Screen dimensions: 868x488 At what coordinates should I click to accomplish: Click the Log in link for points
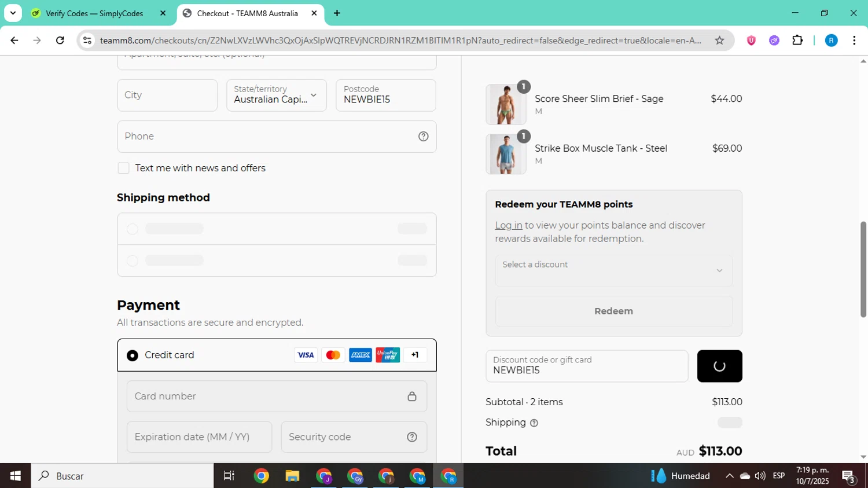(509, 226)
